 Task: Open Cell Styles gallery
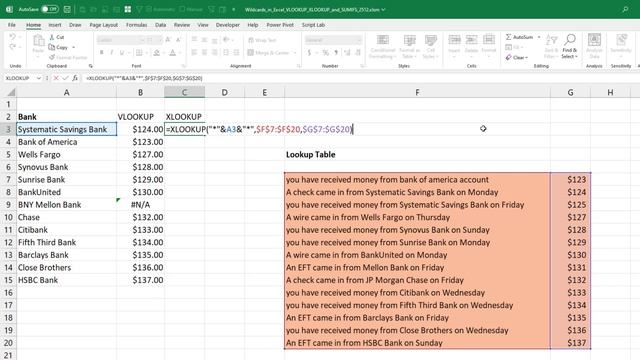pyautogui.click(x=430, y=47)
